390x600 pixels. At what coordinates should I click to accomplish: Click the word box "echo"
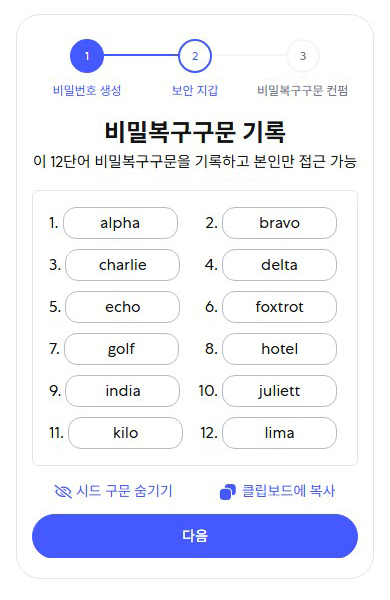[x=122, y=307]
